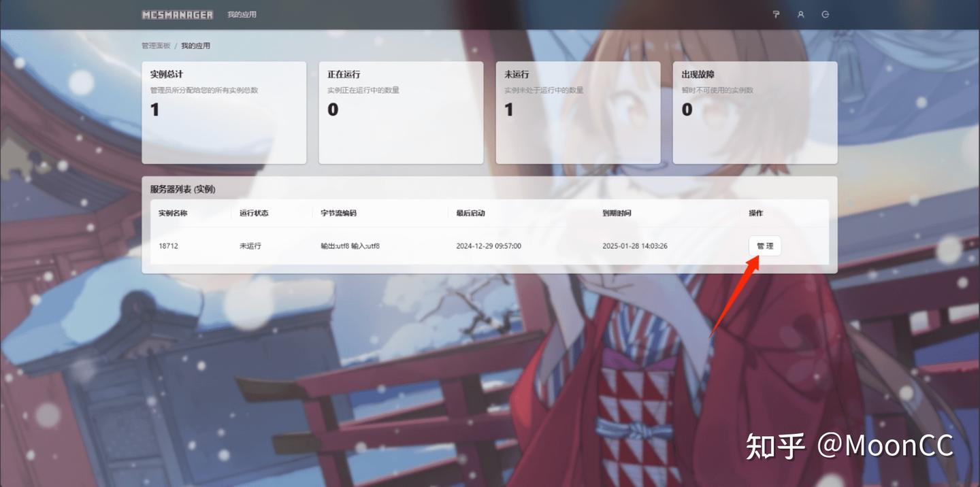Click the 出现故障 statistics card

[755, 112]
